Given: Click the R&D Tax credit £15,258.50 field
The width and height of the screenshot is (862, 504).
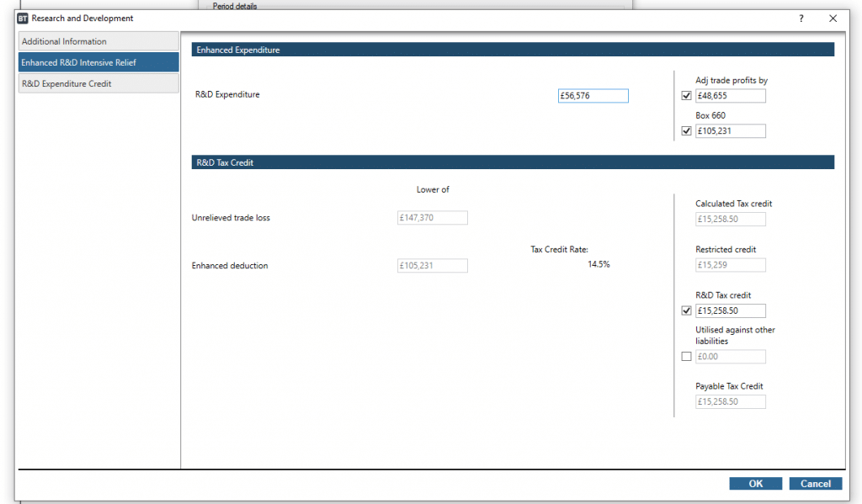Looking at the screenshot, I should tap(730, 310).
